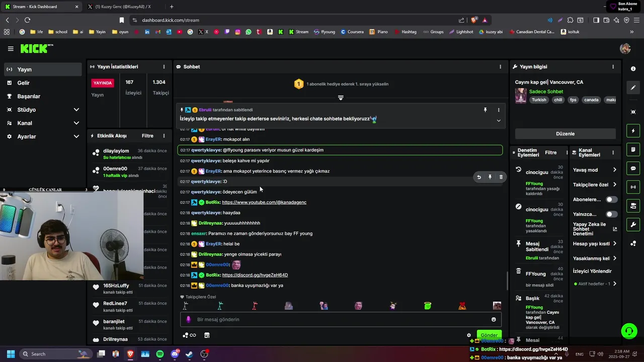Select the Turkish tag chip
The image size is (644, 362).
(539, 100)
